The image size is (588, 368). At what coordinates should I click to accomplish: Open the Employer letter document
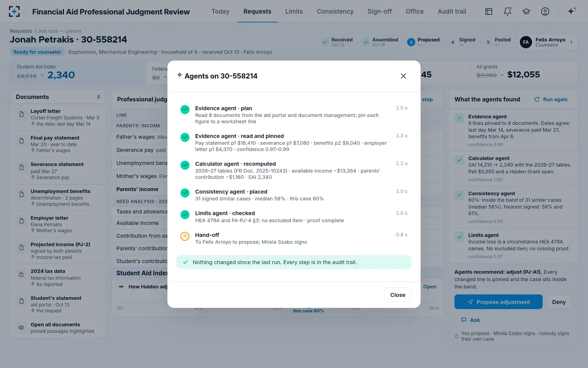tap(58, 224)
